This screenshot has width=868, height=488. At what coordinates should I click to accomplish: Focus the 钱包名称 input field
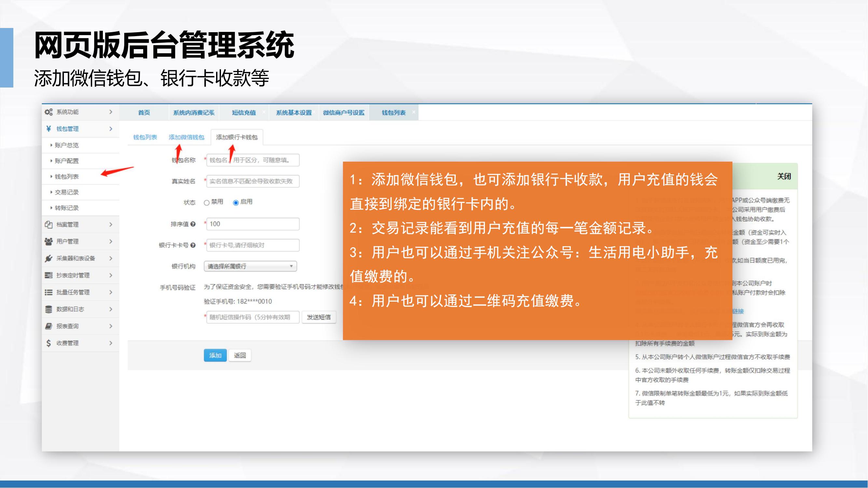(253, 160)
